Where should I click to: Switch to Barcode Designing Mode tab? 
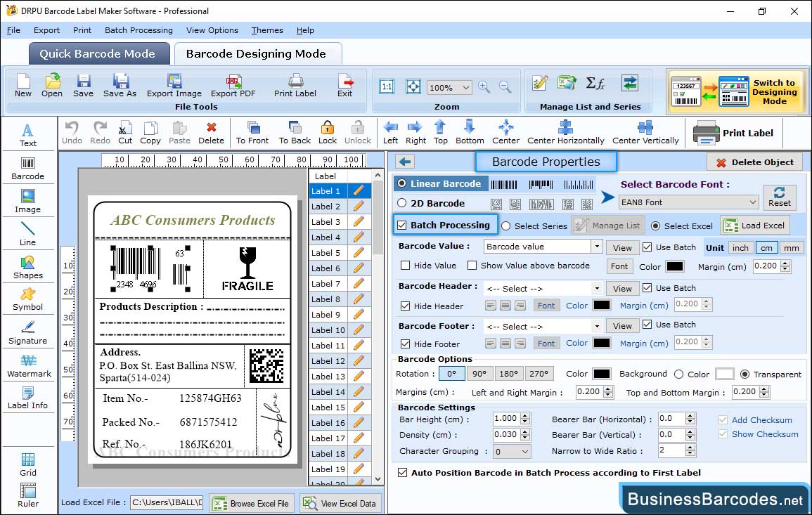click(257, 54)
